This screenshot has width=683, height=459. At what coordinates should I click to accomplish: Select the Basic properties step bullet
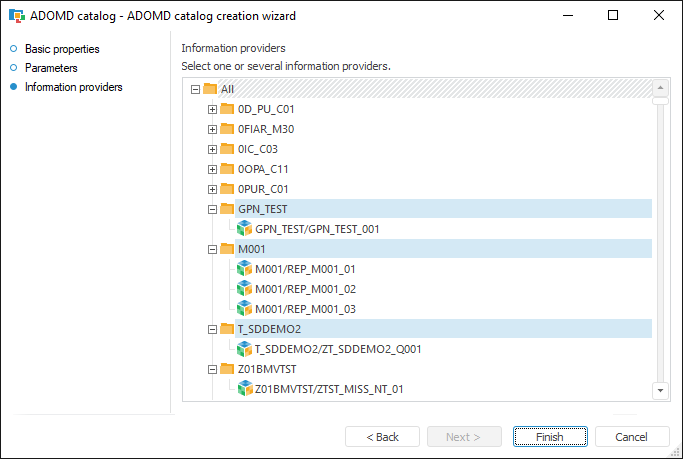click(x=14, y=49)
